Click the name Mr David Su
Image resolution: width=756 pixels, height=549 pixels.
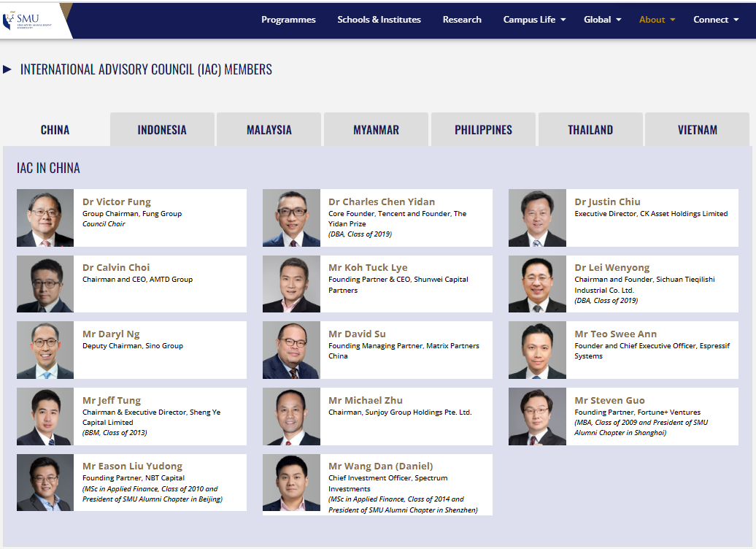[x=358, y=334]
